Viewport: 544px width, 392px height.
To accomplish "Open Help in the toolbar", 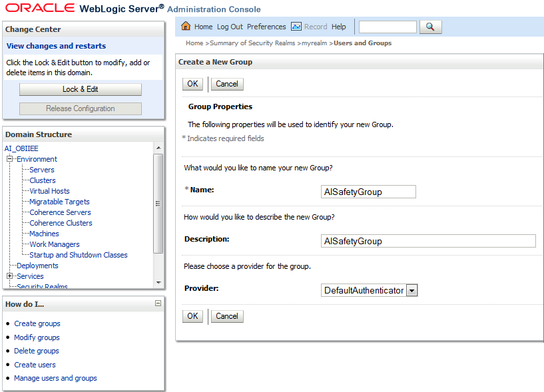I will [339, 27].
